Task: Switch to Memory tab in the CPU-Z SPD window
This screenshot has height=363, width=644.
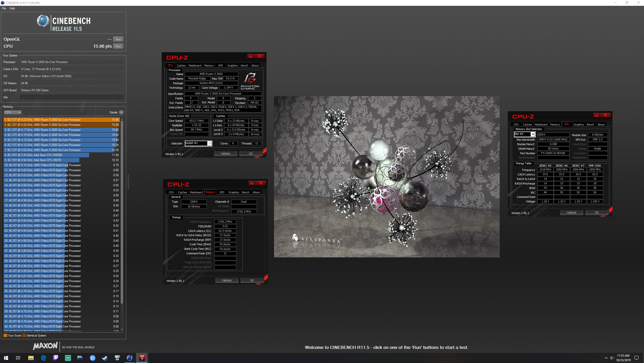Action: click(555, 125)
